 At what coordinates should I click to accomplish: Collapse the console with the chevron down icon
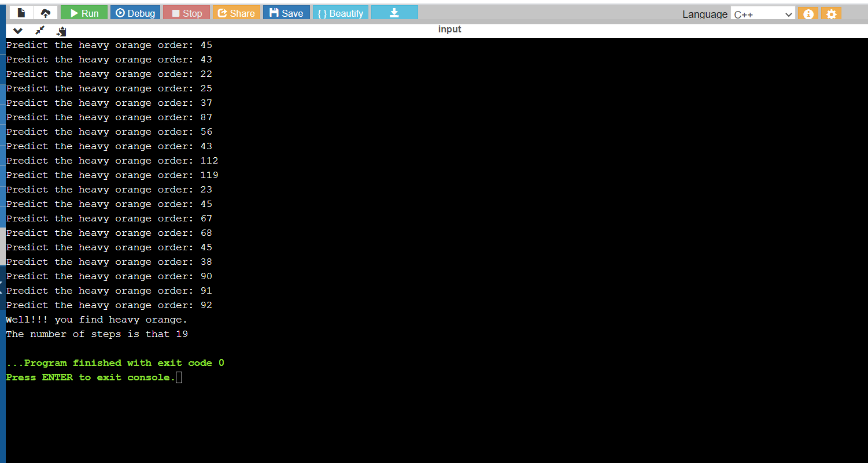coord(18,31)
